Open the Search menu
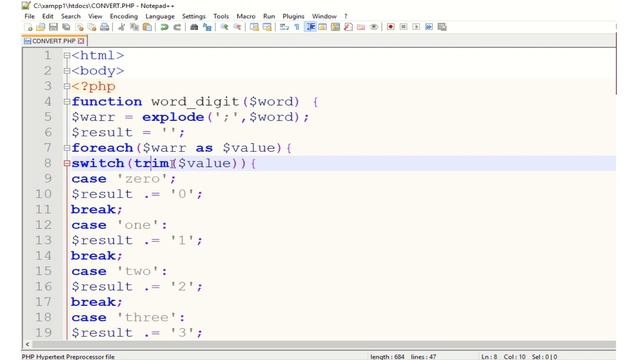Viewport: 640px width, 360px height. [x=71, y=16]
